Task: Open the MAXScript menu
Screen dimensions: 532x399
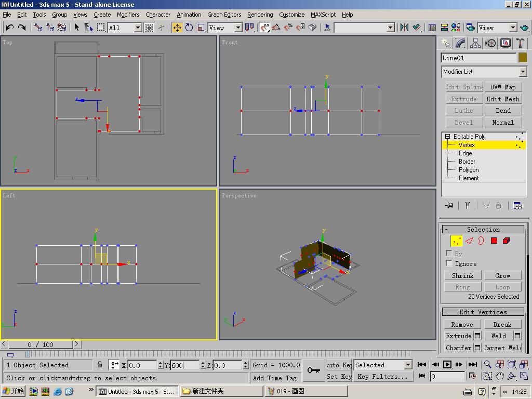Action: click(x=323, y=15)
